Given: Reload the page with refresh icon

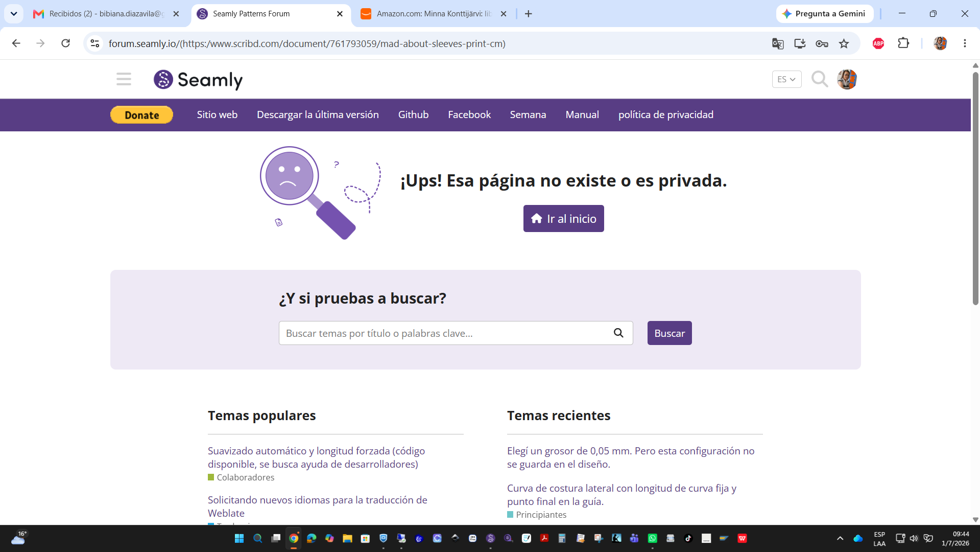Looking at the screenshot, I should coord(66,43).
